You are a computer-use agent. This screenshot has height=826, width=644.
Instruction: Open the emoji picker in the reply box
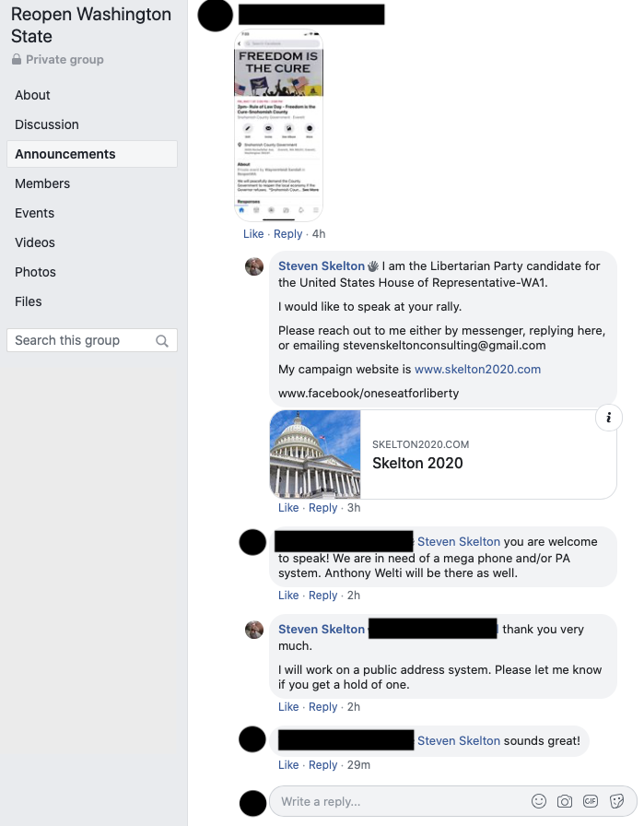[x=541, y=802]
